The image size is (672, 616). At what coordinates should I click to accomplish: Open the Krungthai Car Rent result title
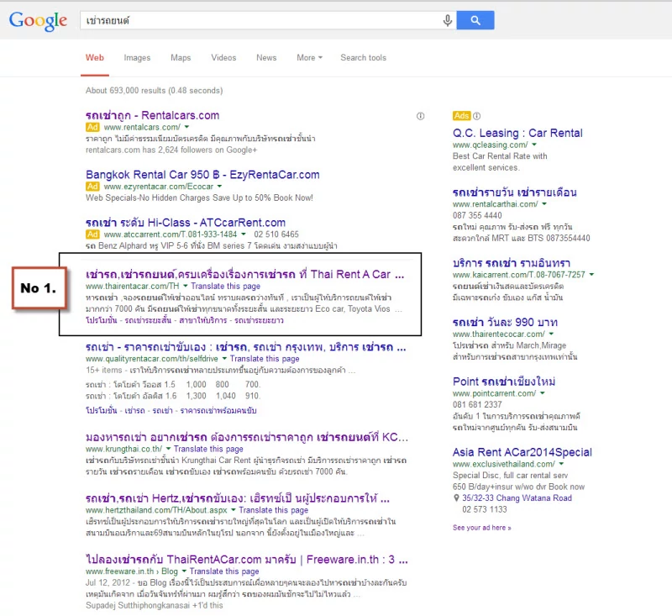click(x=246, y=437)
